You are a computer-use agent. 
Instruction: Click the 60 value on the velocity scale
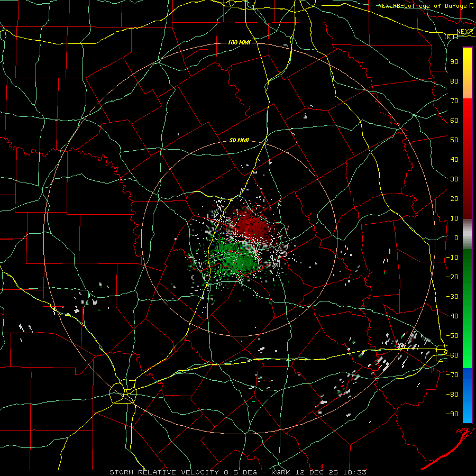pos(454,121)
